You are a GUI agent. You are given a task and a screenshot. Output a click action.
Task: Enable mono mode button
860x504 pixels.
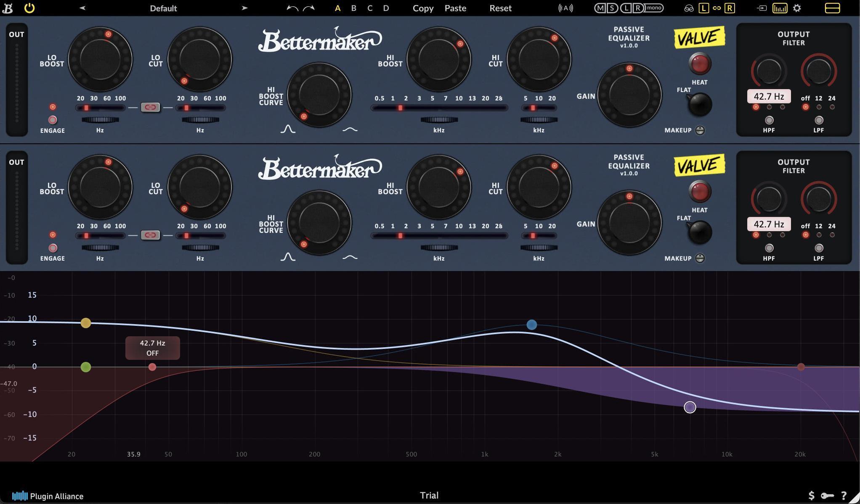(654, 8)
